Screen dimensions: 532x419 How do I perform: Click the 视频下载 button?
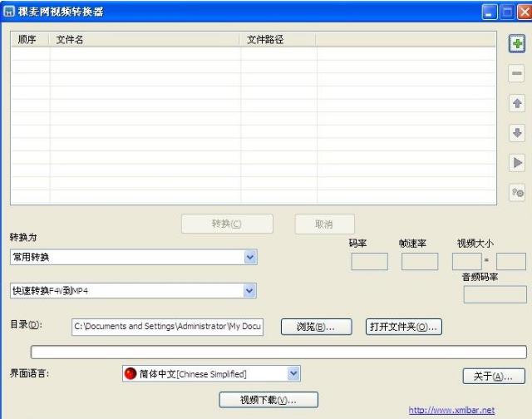[x=268, y=400]
